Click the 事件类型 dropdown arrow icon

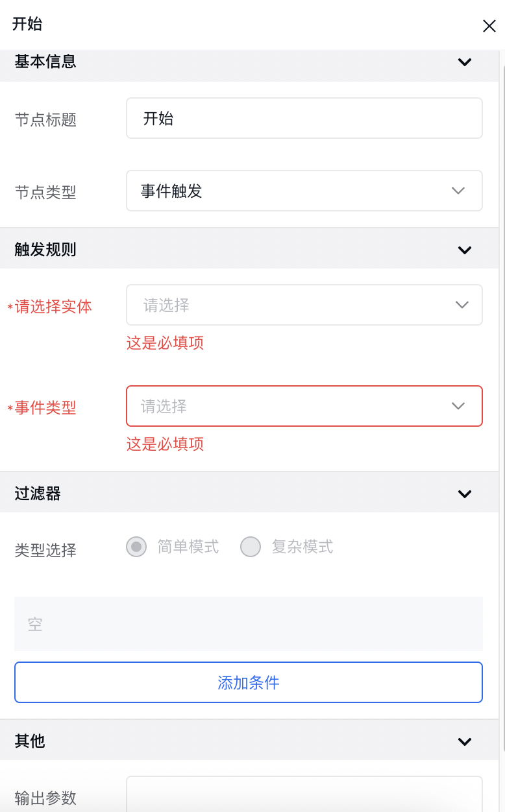(458, 406)
